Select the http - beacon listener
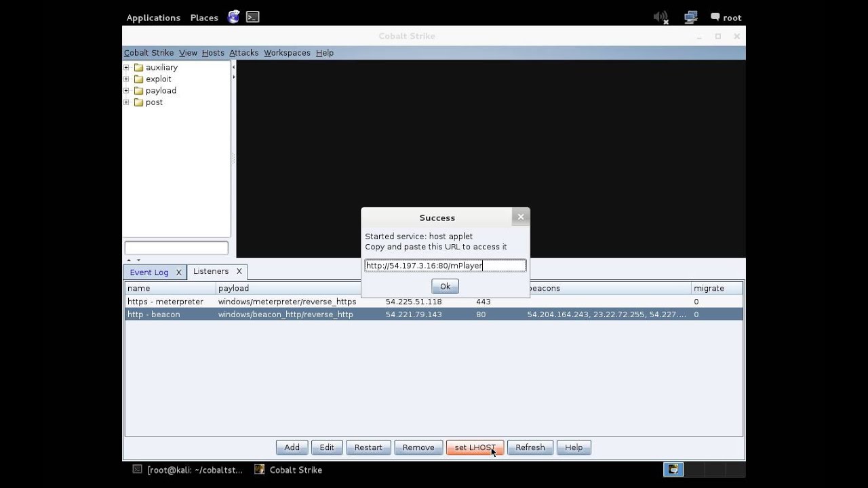The width and height of the screenshot is (868, 488). [x=434, y=314]
